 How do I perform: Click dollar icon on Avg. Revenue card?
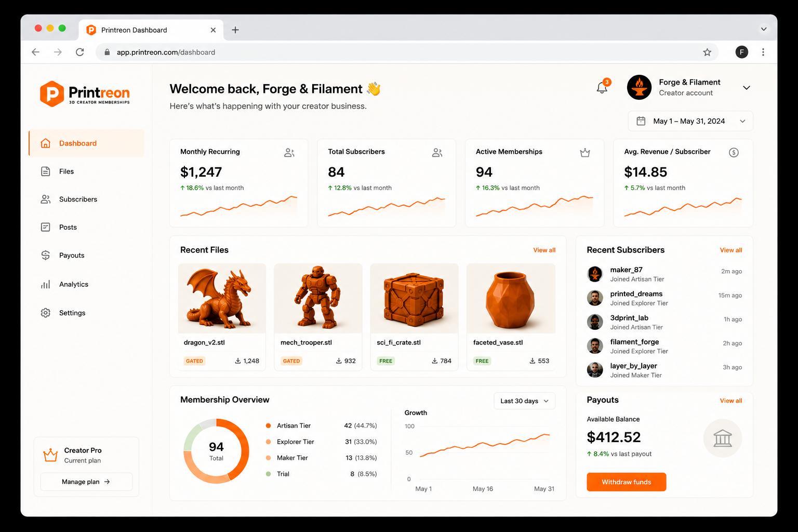pyautogui.click(x=734, y=153)
